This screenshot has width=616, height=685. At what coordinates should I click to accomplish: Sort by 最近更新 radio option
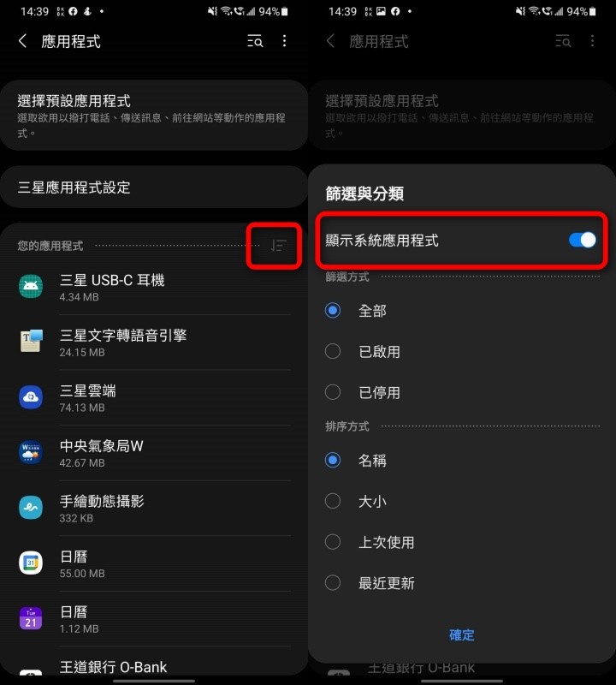(x=333, y=582)
